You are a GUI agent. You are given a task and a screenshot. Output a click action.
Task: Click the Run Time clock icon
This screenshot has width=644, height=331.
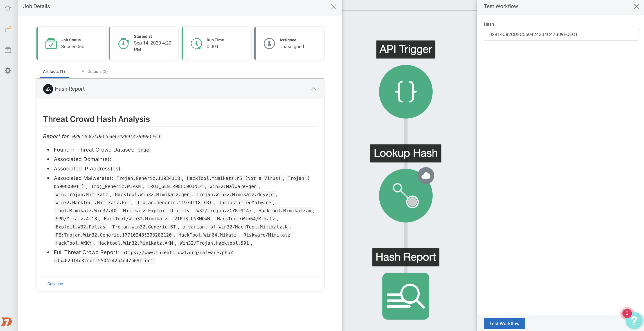tap(196, 43)
